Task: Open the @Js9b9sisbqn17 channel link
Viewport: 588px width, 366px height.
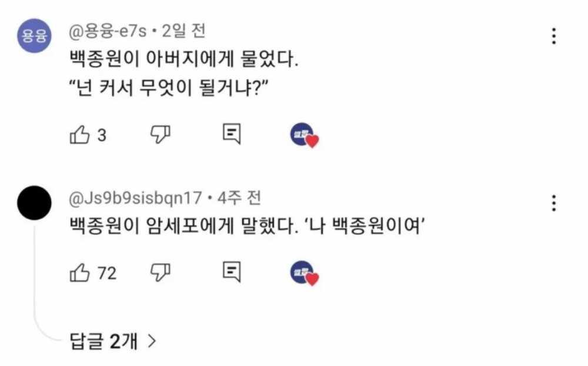Action: coord(136,198)
